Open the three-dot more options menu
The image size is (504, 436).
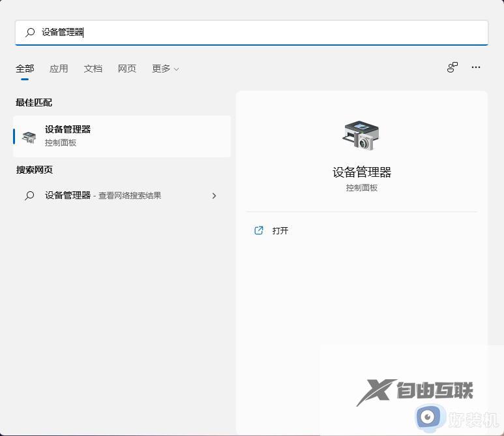[x=476, y=67]
